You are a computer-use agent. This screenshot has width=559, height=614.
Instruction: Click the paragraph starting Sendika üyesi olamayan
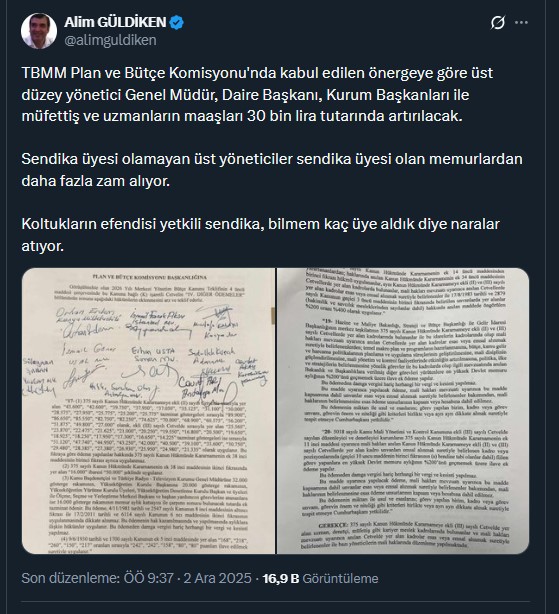point(272,170)
